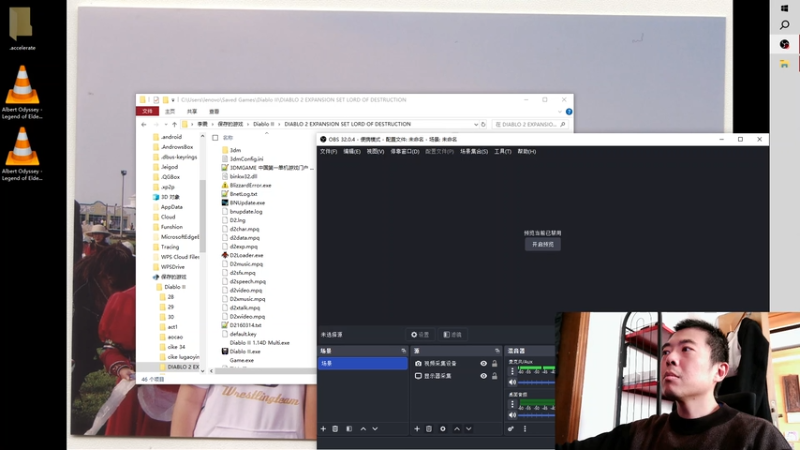Expand the address bar history dropdown
This screenshot has width=800, height=450.
tap(476, 124)
